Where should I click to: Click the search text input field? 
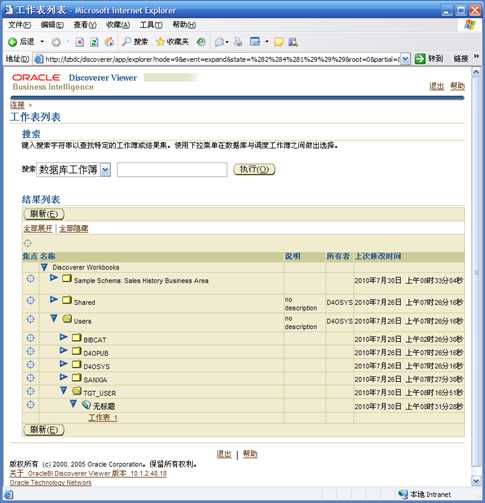tap(172, 170)
